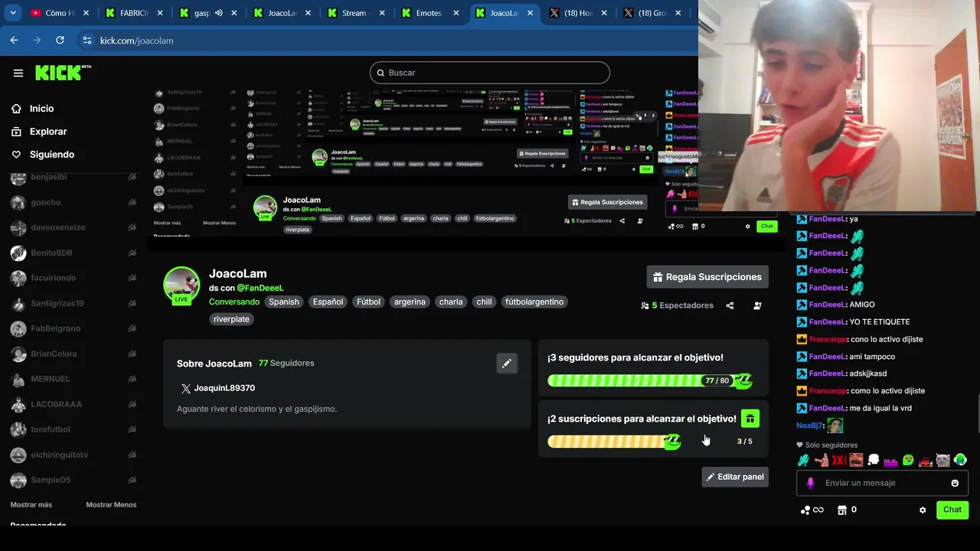Click the followers goal progress bar
Screen dimensions: 980x551
650,380
